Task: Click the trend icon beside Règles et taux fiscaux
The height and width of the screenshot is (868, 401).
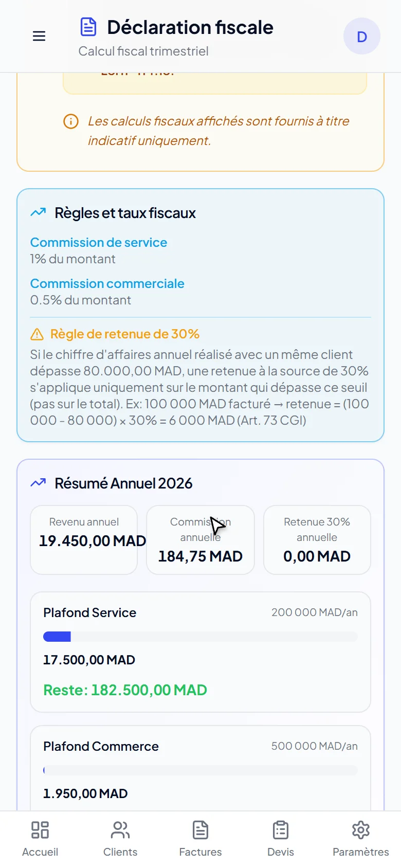Action: click(38, 212)
